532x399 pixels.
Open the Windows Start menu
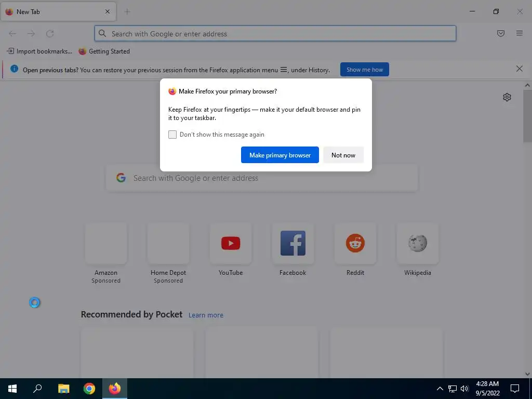tap(12, 389)
